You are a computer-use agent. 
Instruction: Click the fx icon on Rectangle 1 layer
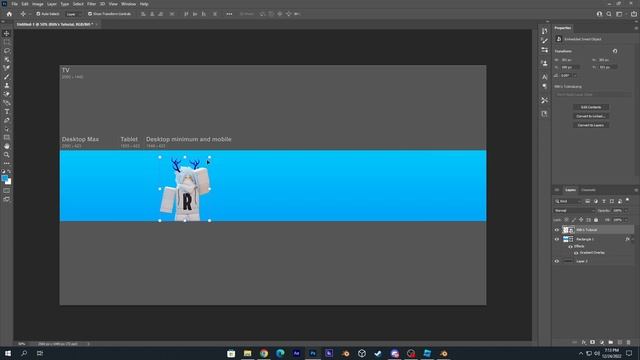click(x=627, y=239)
